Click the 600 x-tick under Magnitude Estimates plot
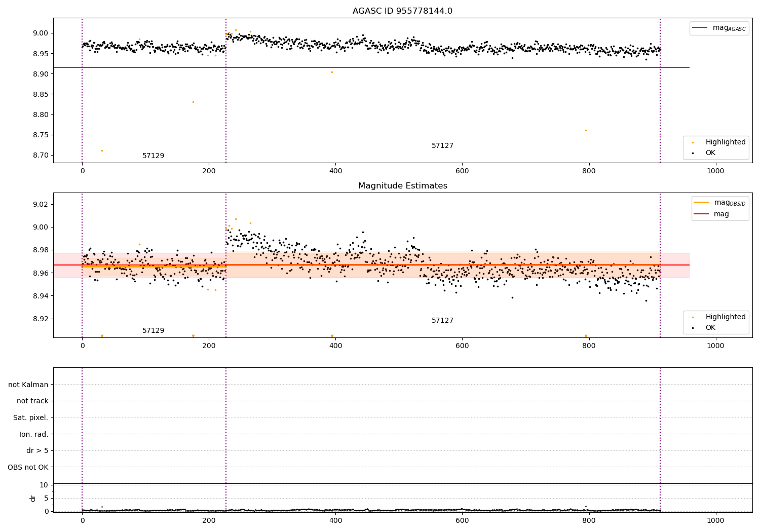Viewport: 760px width, 532px height. click(x=462, y=346)
